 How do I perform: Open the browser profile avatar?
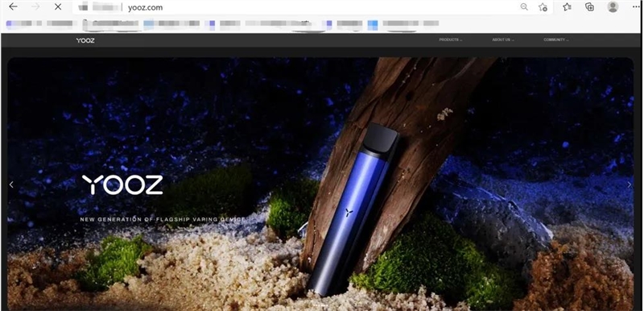tap(613, 6)
